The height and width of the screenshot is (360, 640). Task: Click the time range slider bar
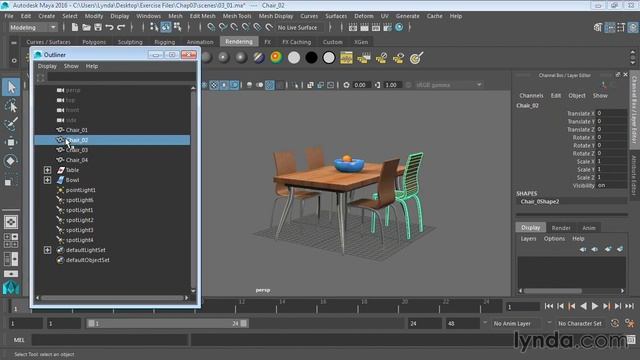[167, 323]
